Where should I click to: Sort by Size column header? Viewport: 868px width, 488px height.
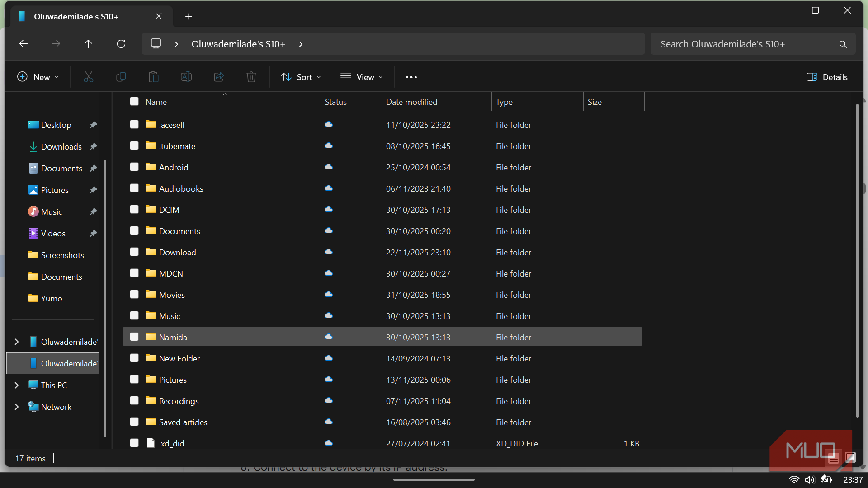coord(614,102)
